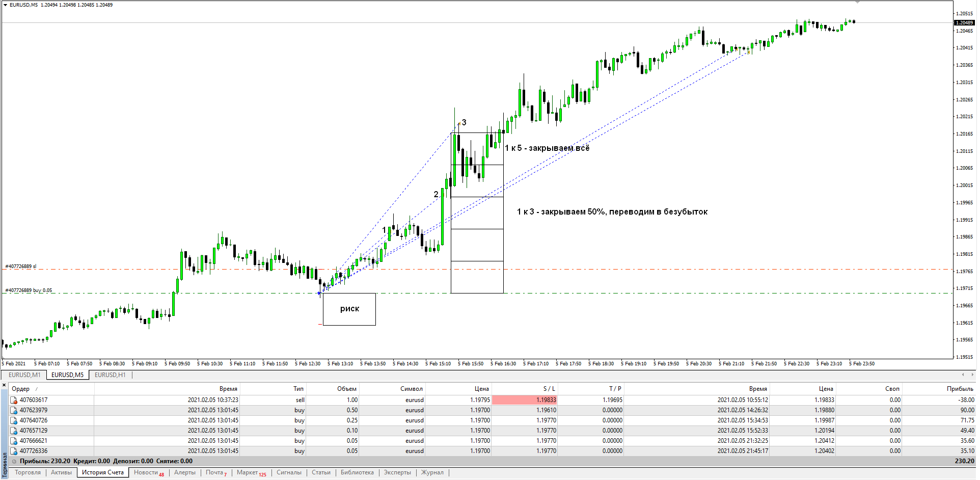Viewport: 980px width, 480px height.
Task: Click the loss value -38.00
Action: 966,400
